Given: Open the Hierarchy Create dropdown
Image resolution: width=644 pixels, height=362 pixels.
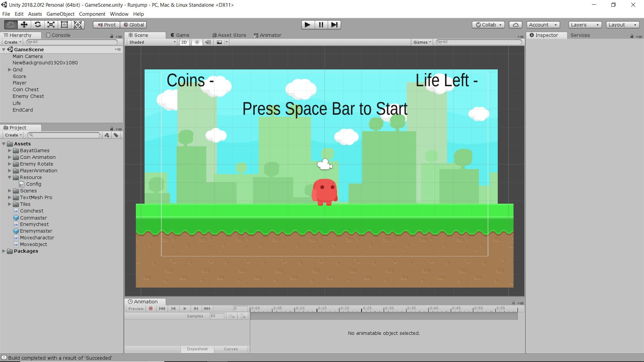Looking at the screenshot, I should click(12, 42).
